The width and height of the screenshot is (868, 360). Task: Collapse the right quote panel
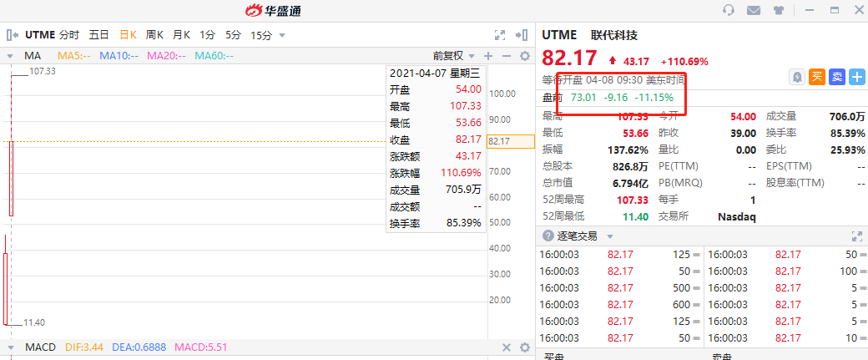point(522,35)
